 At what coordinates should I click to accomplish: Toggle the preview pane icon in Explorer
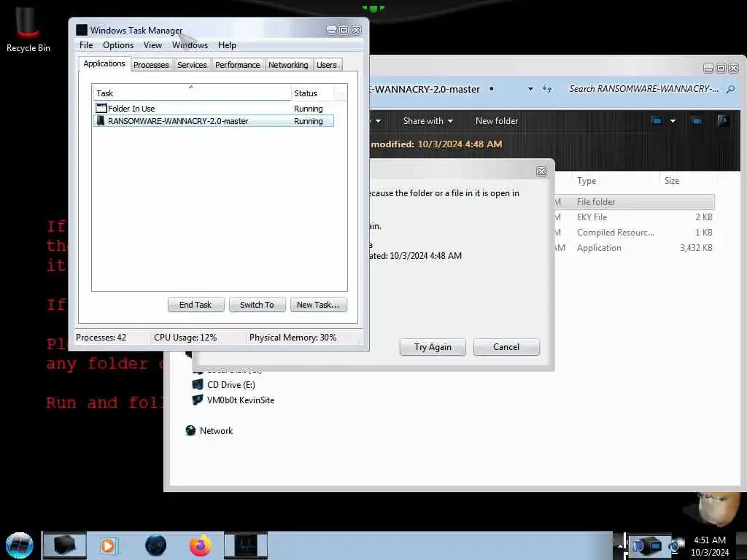point(697,121)
